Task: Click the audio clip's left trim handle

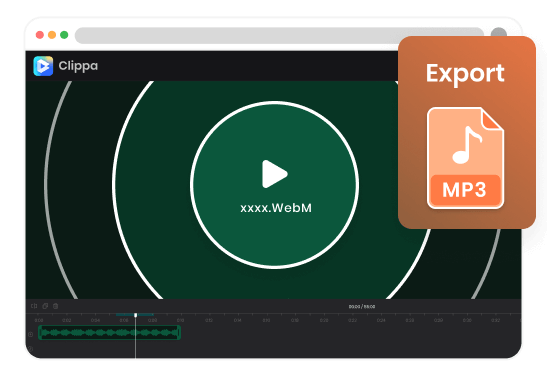Action: pos(40,332)
